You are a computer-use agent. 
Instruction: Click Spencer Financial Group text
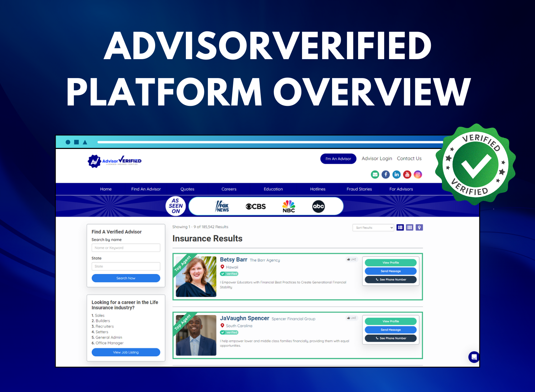coord(294,319)
